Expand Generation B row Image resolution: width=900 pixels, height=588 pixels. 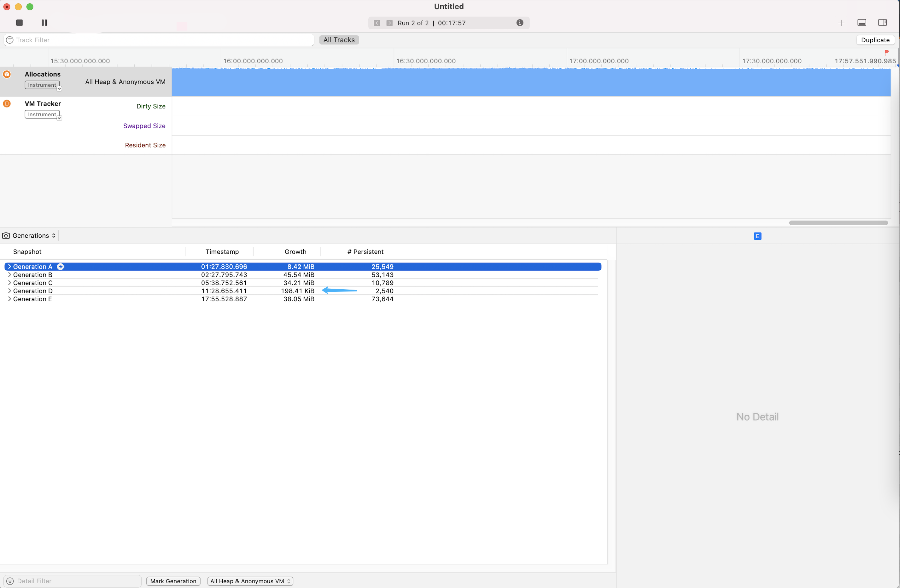9,275
